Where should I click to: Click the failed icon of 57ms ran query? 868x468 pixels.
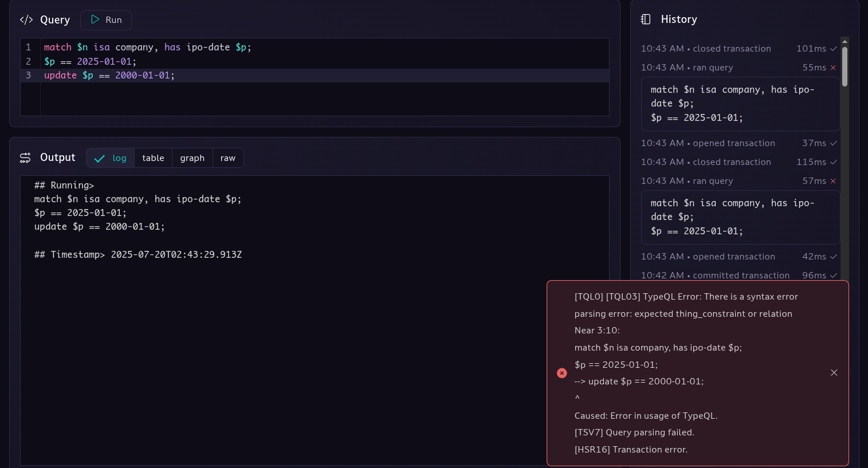(833, 181)
